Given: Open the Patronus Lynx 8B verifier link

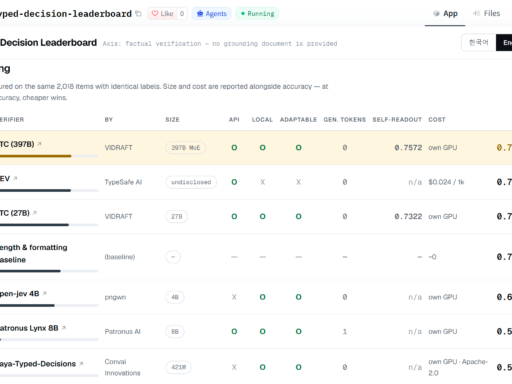Looking at the screenshot, I should pos(29,328).
